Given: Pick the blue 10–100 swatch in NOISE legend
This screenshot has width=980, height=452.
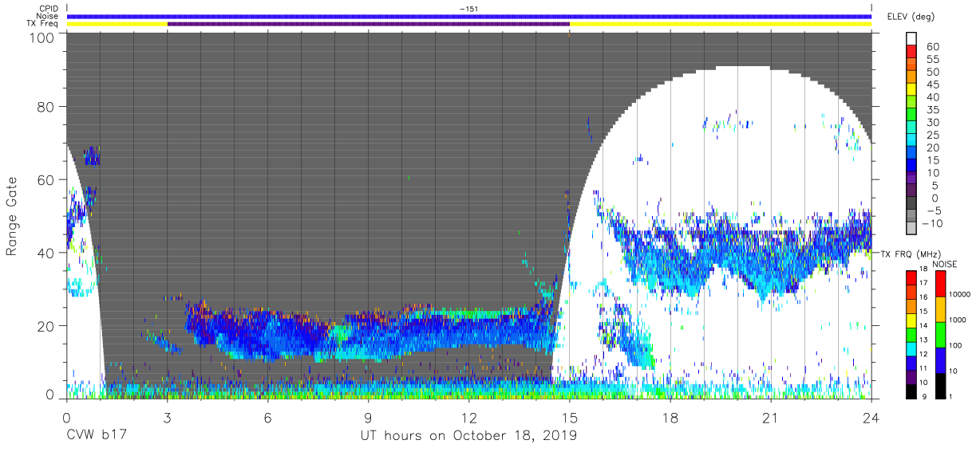Looking at the screenshot, I should (939, 360).
